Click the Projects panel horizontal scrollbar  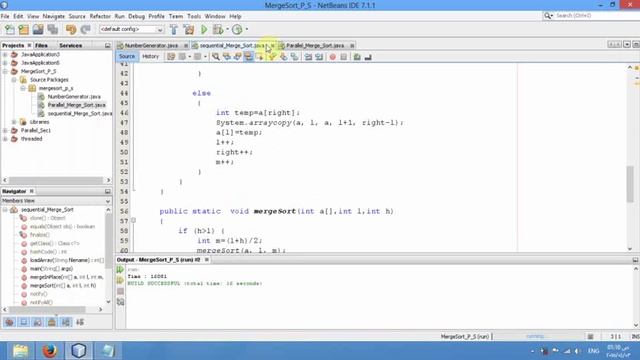tap(56, 180)
